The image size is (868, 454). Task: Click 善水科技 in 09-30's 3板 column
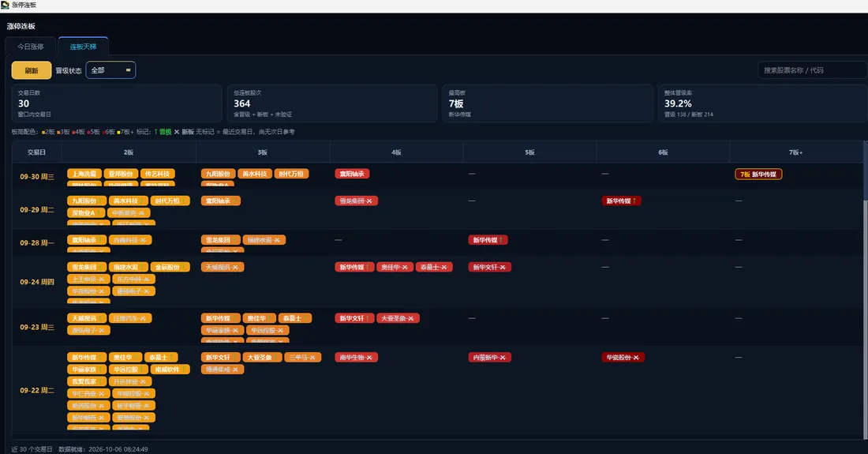pos(255,174)
